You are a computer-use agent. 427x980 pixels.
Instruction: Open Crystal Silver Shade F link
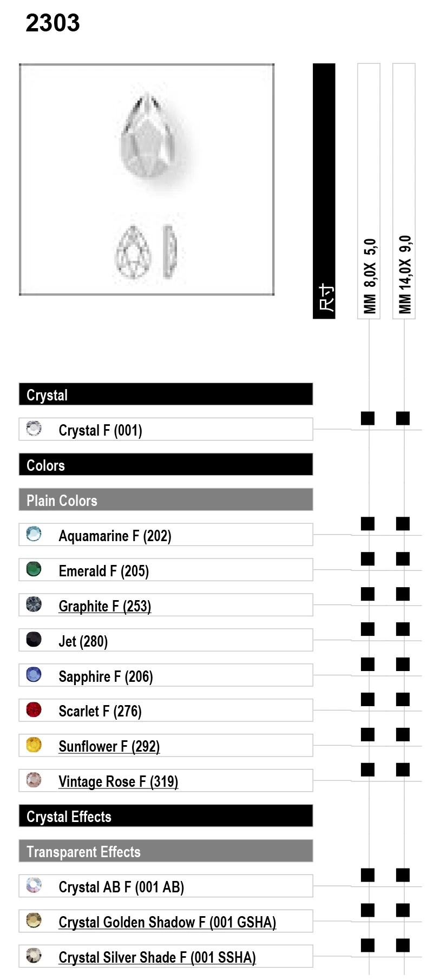(157, 957)
